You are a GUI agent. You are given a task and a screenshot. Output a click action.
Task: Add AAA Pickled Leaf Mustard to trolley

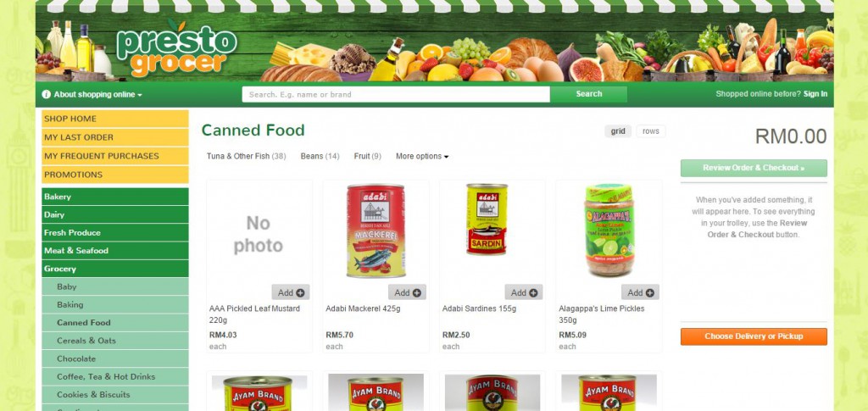(x=291, y=292)
